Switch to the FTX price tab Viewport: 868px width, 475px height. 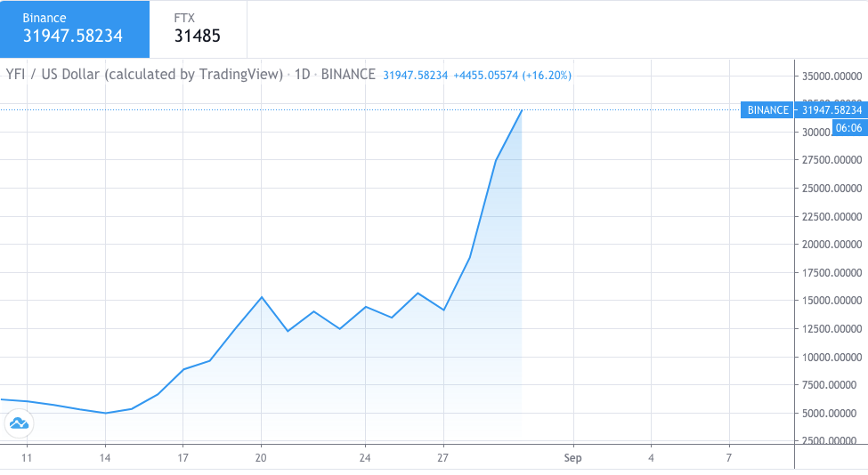[x=198, y=28]
